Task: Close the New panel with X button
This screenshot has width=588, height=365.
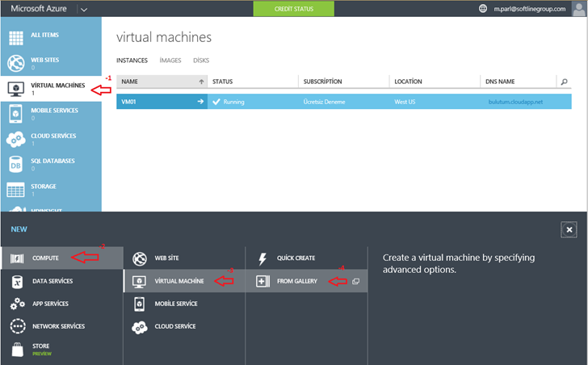Action: pyautogui.click(x=569, y=229)
